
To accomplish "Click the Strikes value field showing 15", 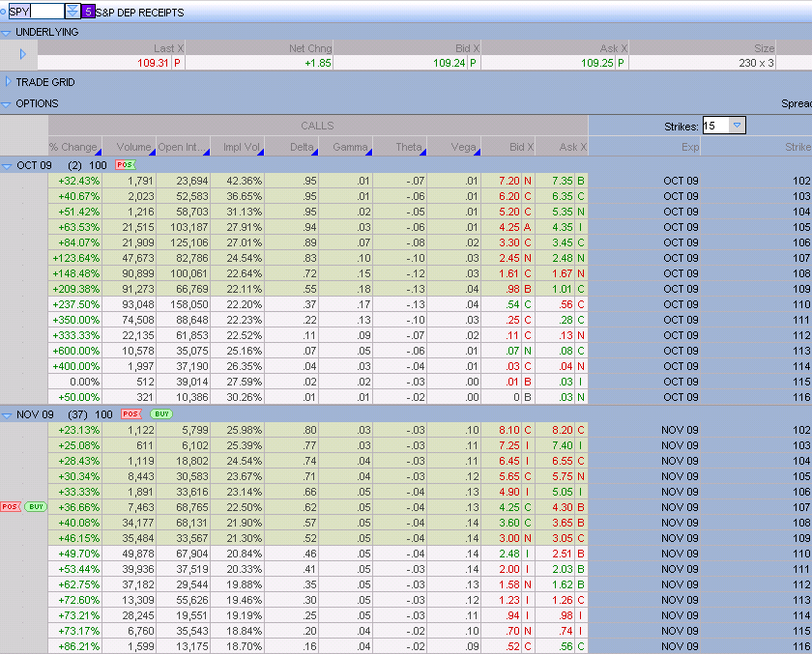I will (x=715, y=126).
